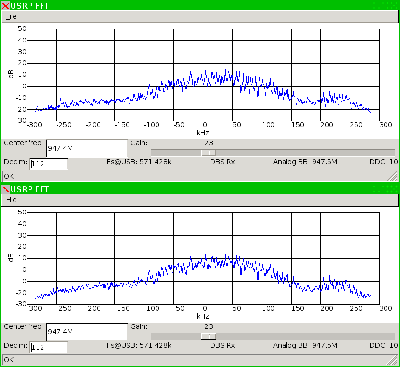Open the File menu in the upper USRP FFT window
Image resolution: width=400 pixels, height=367 pixels.
(x=11, y=17)
